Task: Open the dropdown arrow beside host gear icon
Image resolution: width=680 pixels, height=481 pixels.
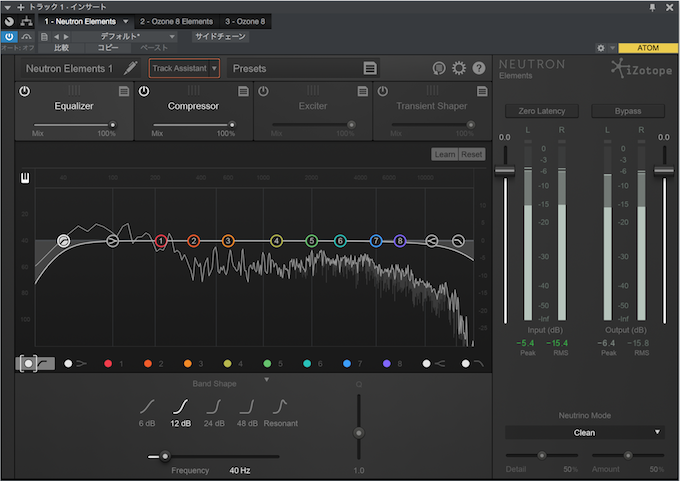Action: (x=612, y=48)
